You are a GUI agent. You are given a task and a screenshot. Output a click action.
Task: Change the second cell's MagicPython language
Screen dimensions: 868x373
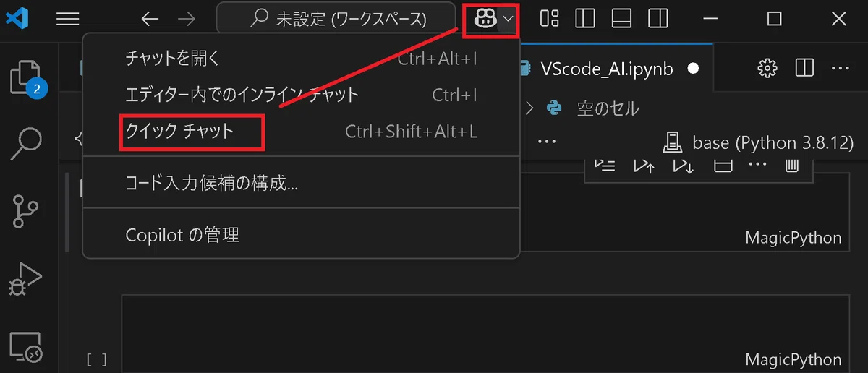point(793,359)
